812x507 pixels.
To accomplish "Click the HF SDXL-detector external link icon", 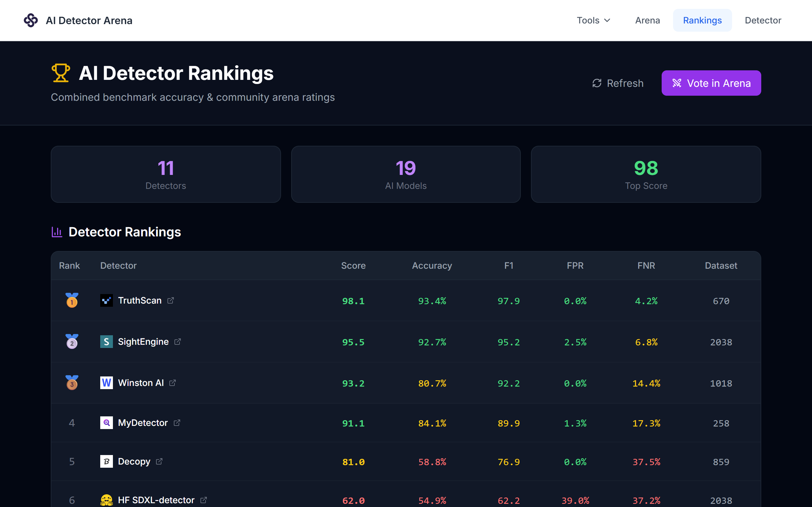I will pyautogui.click(x=204, y=500).
